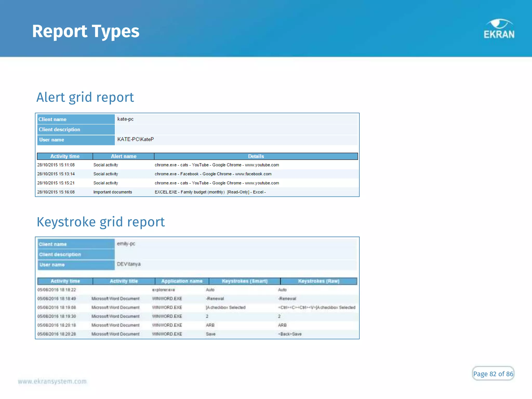
Task: Click WINWORD.EXE in the 18:20:28 row
Action: click(x=167, y=334)
